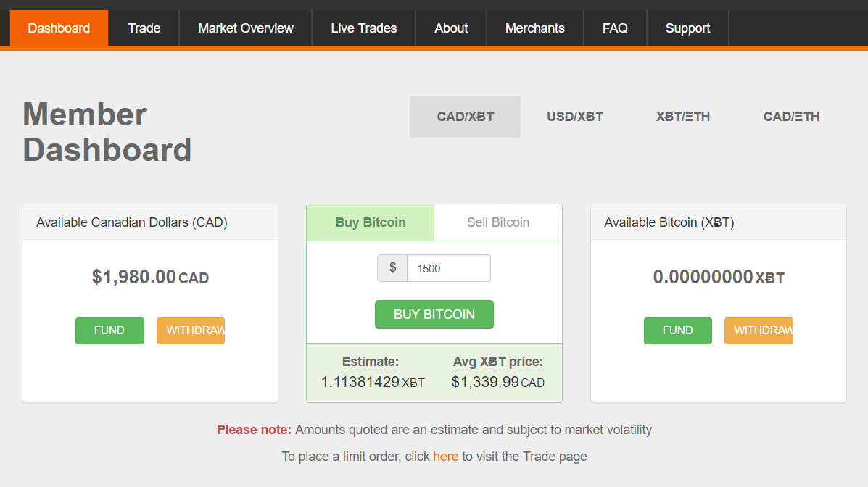This screenshot has width=868, height=487.
Task: Return to the Dashboard tab
Action: (x=58, y=28)
